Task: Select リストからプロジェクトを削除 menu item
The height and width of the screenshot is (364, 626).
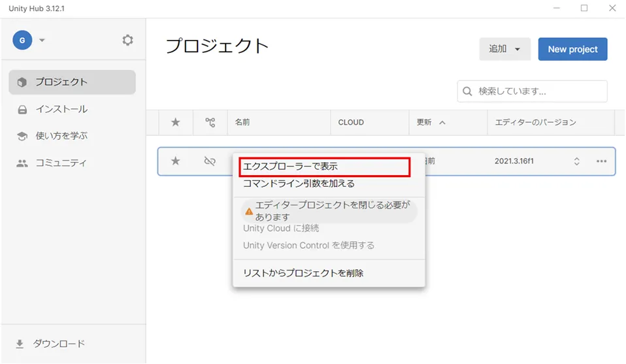Action: (303, 273)
